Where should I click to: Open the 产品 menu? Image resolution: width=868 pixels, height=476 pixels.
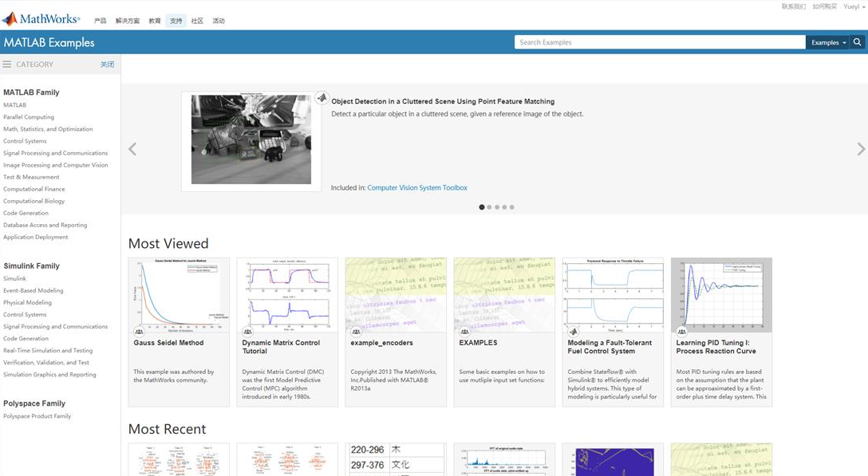coord(101,21)
